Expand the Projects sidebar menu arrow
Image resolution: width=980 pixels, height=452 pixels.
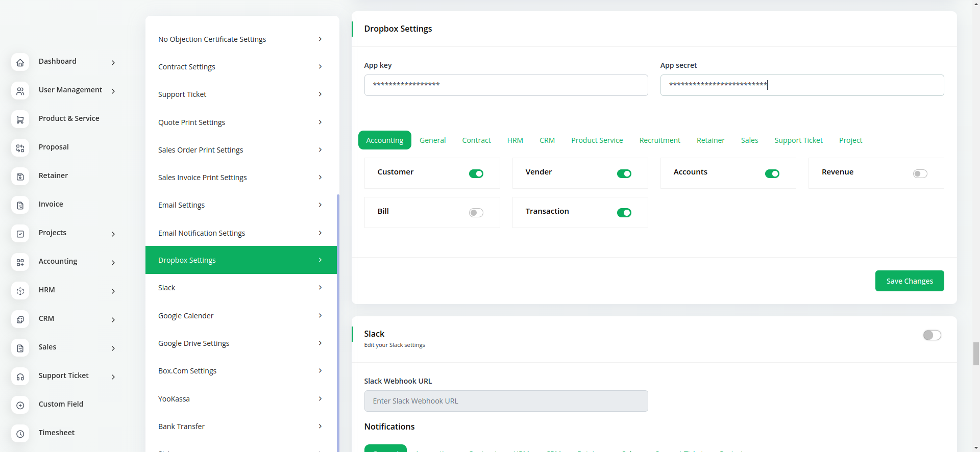click(113, 234)
